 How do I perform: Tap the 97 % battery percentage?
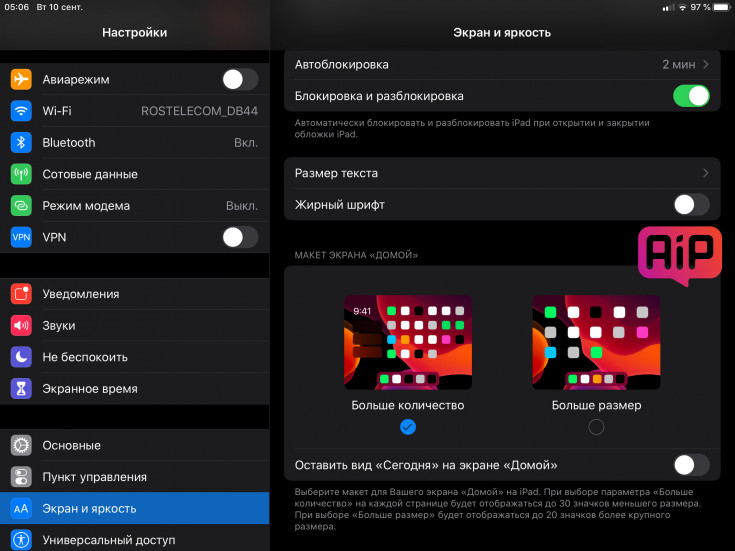point(700,8)
